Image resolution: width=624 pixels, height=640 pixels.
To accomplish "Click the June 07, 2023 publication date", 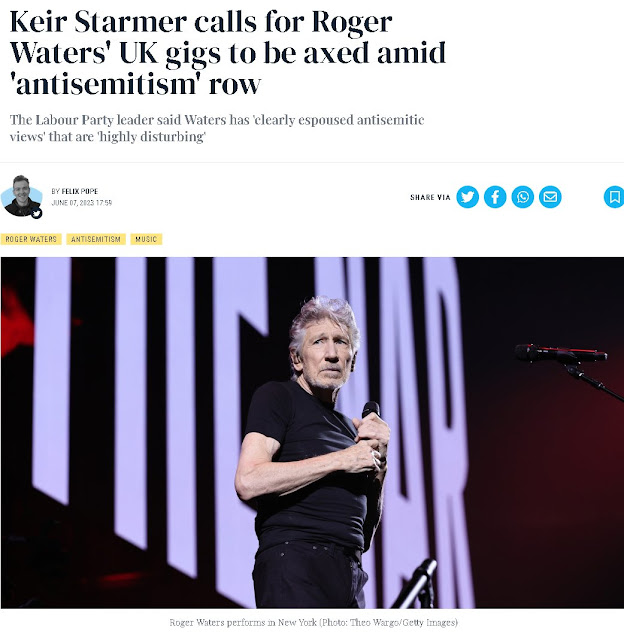I will click(x=82, y=203).
